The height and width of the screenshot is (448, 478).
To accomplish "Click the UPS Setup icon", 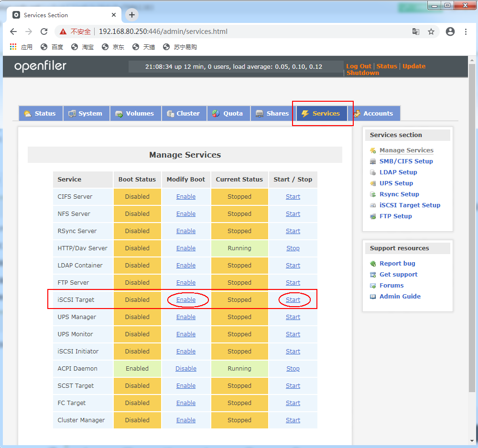I will pyautogui.click(x=373, y=183).
